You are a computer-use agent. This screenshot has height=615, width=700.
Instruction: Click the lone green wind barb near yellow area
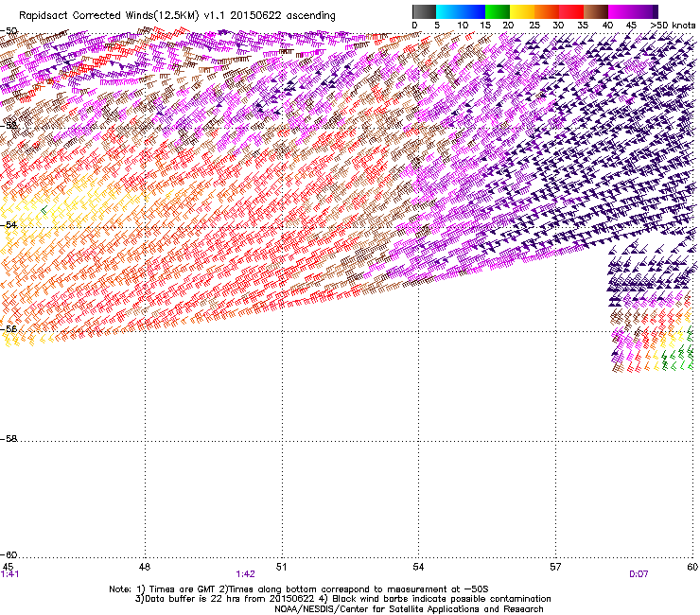44,209
